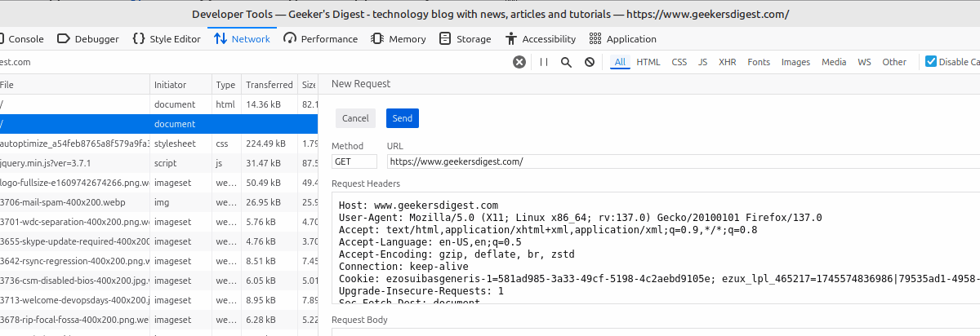Cancel the new request
Image resolution: width=980 pixels, height=336 pixels.
tap(355, 118)
